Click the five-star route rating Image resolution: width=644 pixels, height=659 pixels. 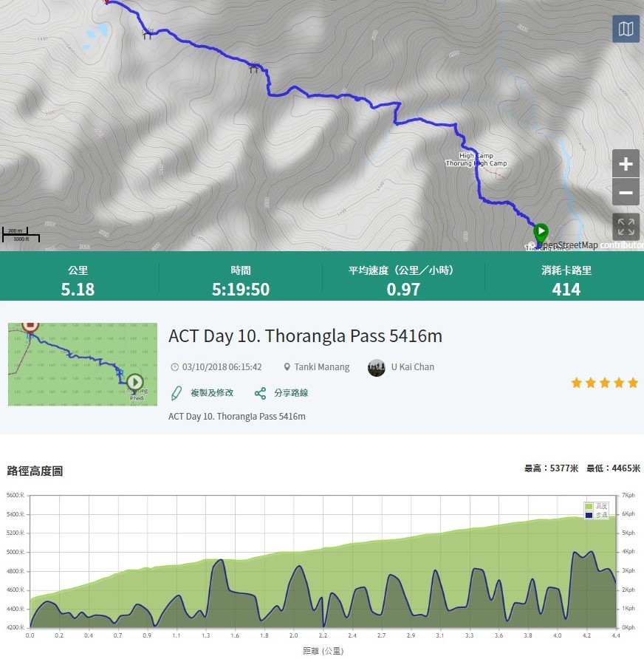[x=604, y=383]
